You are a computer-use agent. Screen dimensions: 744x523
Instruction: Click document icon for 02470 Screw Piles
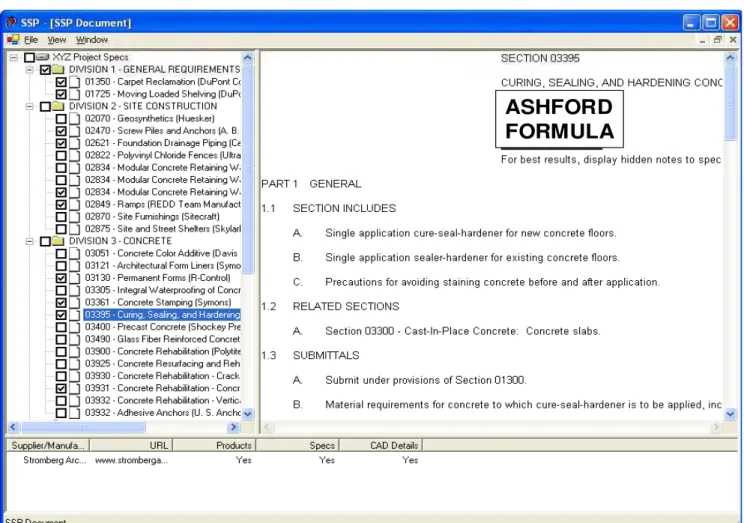[74, 131]
